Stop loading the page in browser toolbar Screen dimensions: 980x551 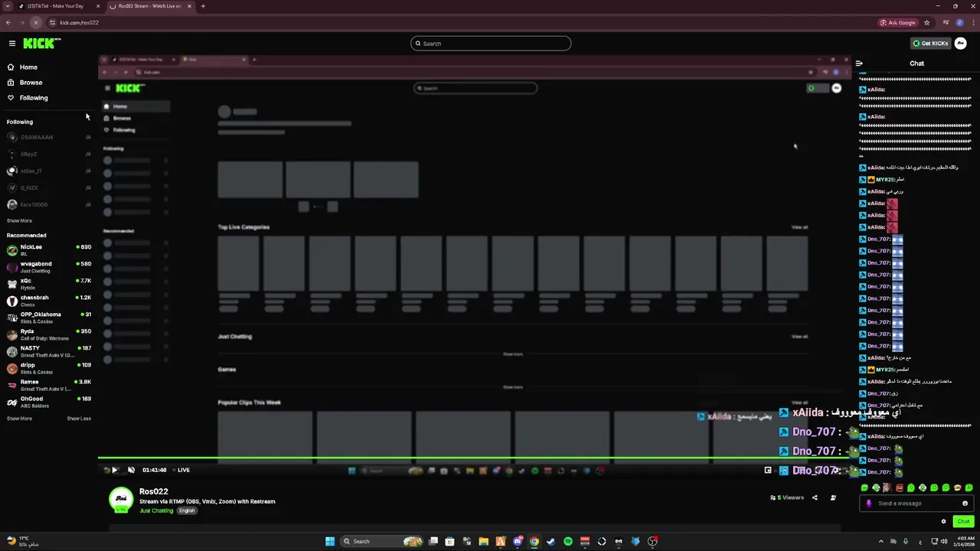coord(35,22)
